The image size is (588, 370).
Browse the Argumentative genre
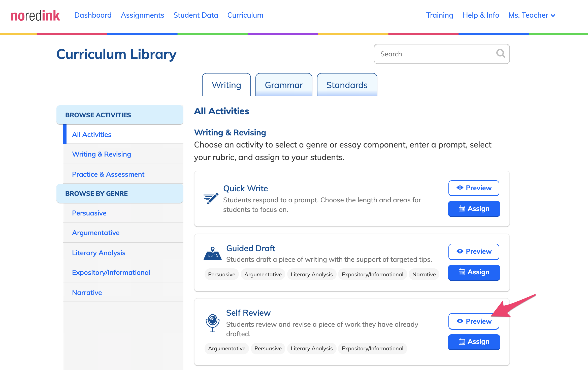123,233
